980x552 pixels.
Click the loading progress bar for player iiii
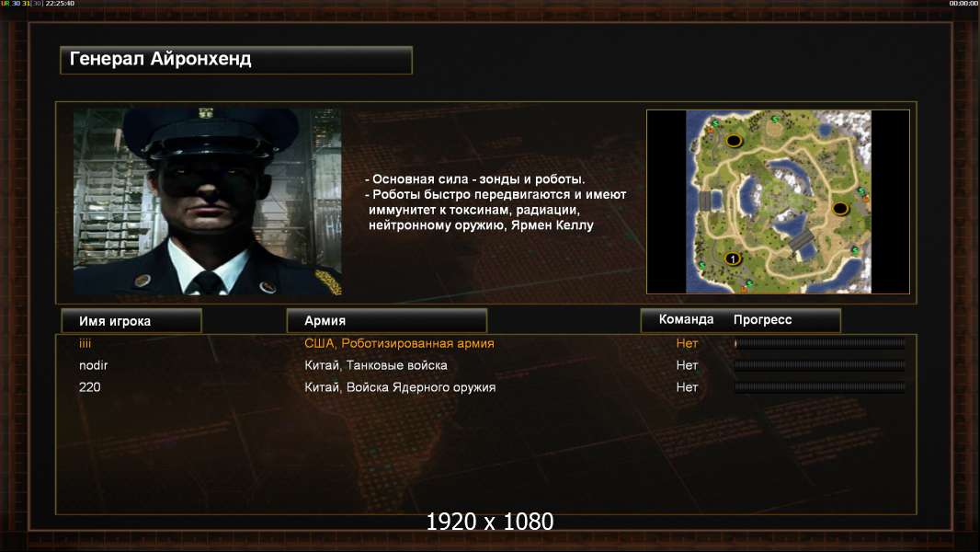[820, 343]
